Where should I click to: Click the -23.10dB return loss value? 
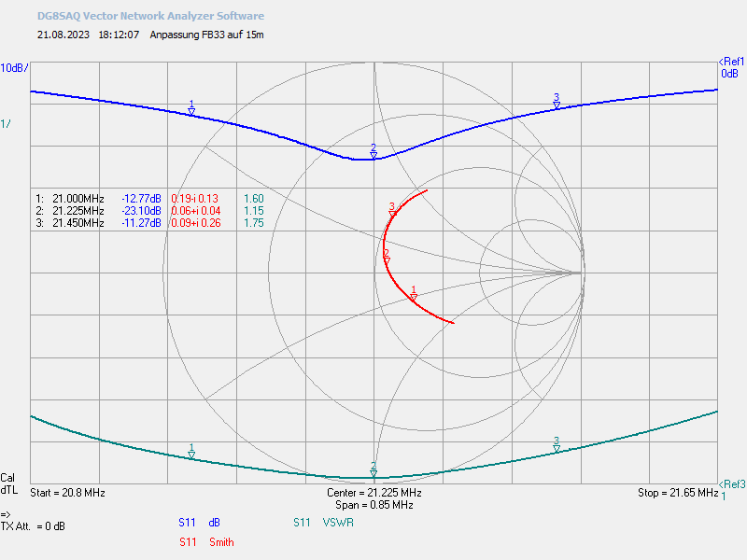point(142,211)
